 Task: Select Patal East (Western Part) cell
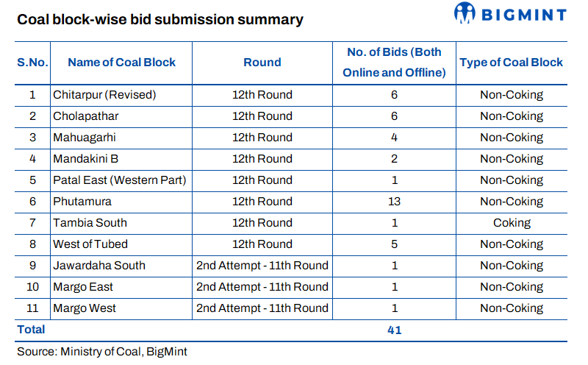(x=119, y=180)
